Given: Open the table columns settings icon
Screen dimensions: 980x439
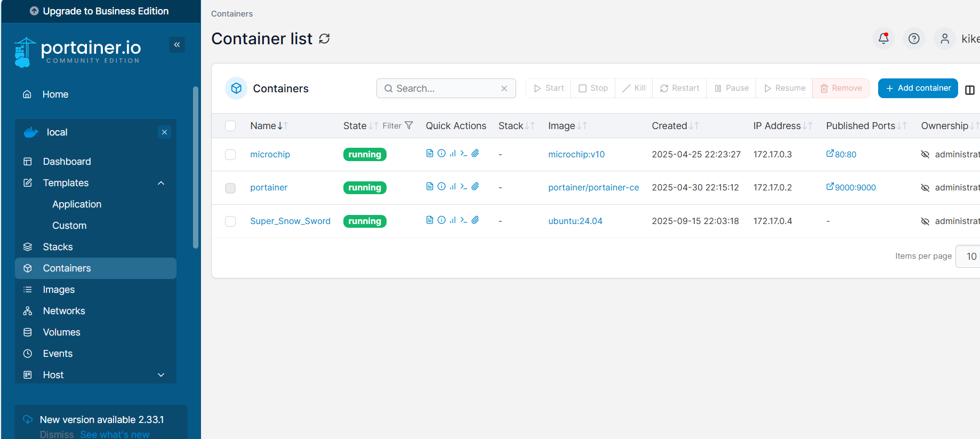Looking at the screenshot, I should click(x=970, y=90).
